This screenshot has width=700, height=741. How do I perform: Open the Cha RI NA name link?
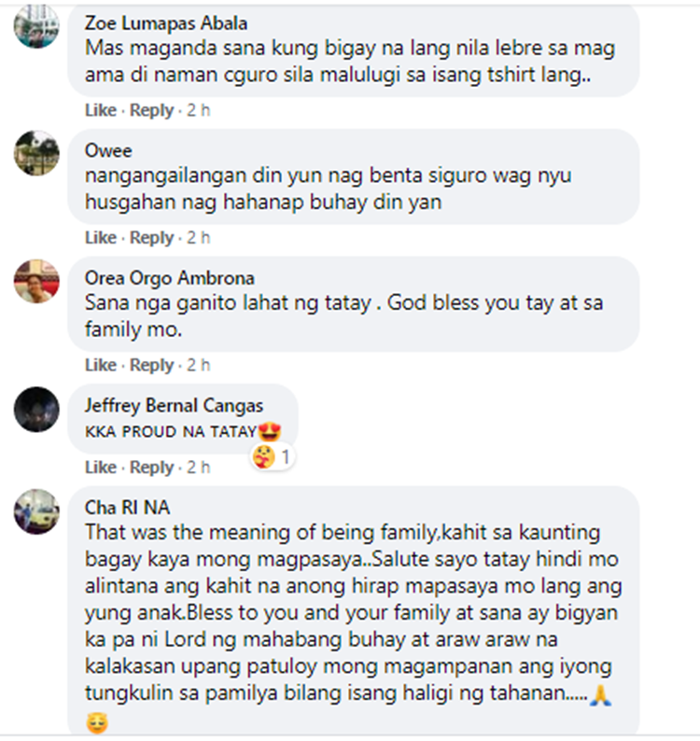pyautogui.click(x=127, y=508)
